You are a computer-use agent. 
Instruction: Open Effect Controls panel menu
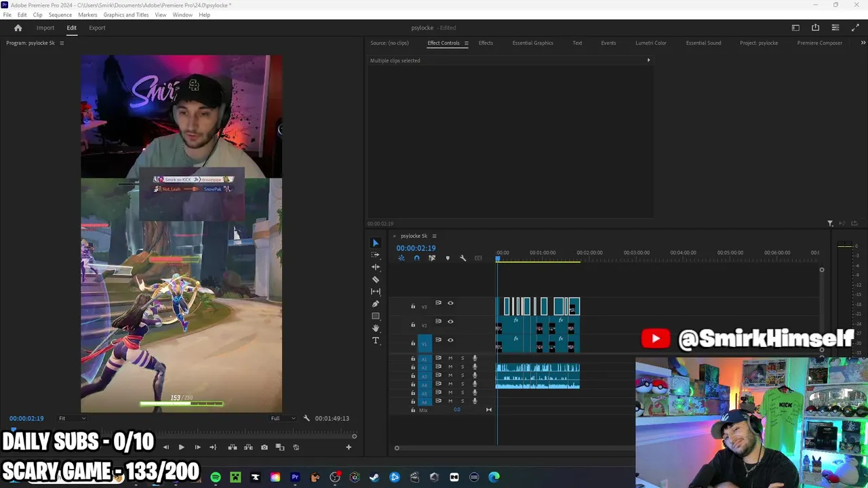466,43
